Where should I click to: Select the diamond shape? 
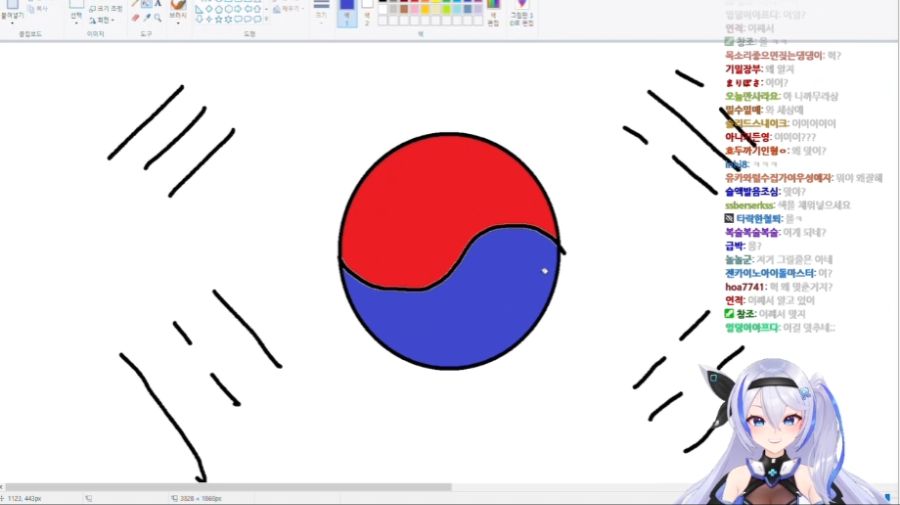(x=209, y=9)
